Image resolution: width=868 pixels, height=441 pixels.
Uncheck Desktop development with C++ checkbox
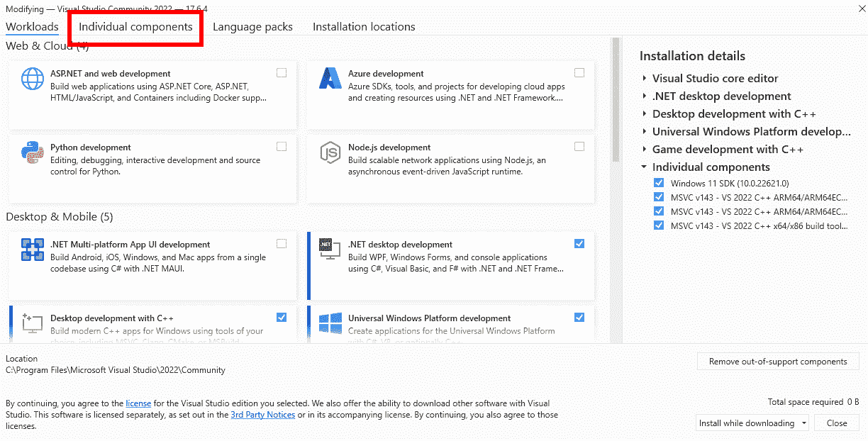[282, 318]
